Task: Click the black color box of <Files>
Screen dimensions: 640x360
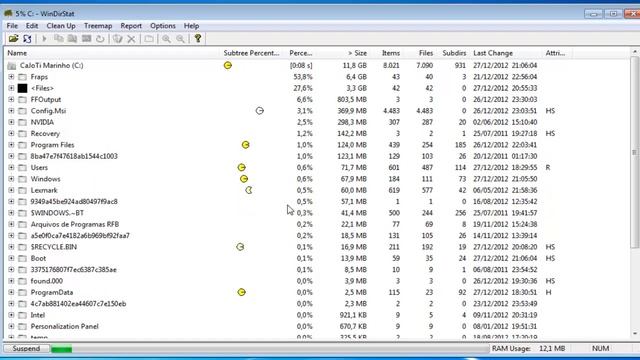Action: [x=22, y=88]
